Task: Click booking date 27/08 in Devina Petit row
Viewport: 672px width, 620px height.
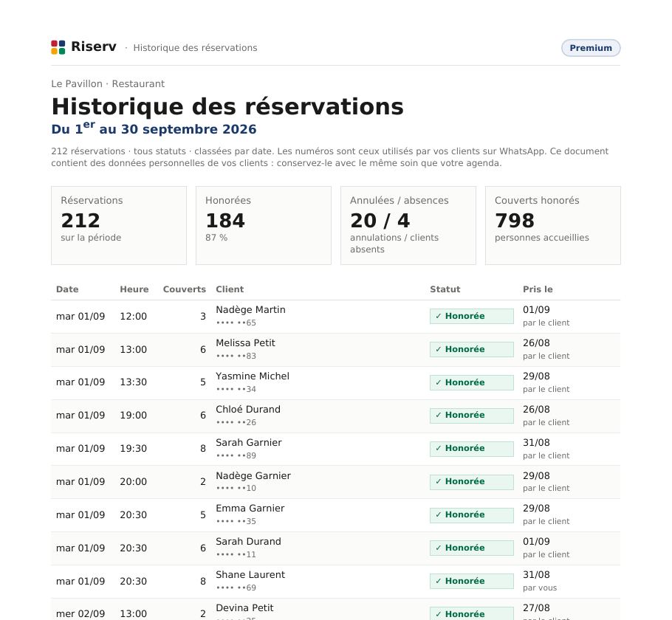Action: tap(536, 607)
